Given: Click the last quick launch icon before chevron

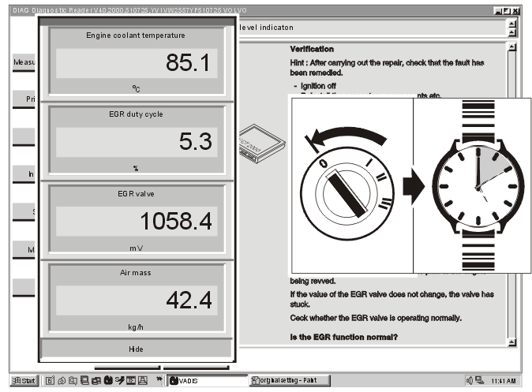Looking at the screenshot, I should pyautogui.click(x=143, y=380).
